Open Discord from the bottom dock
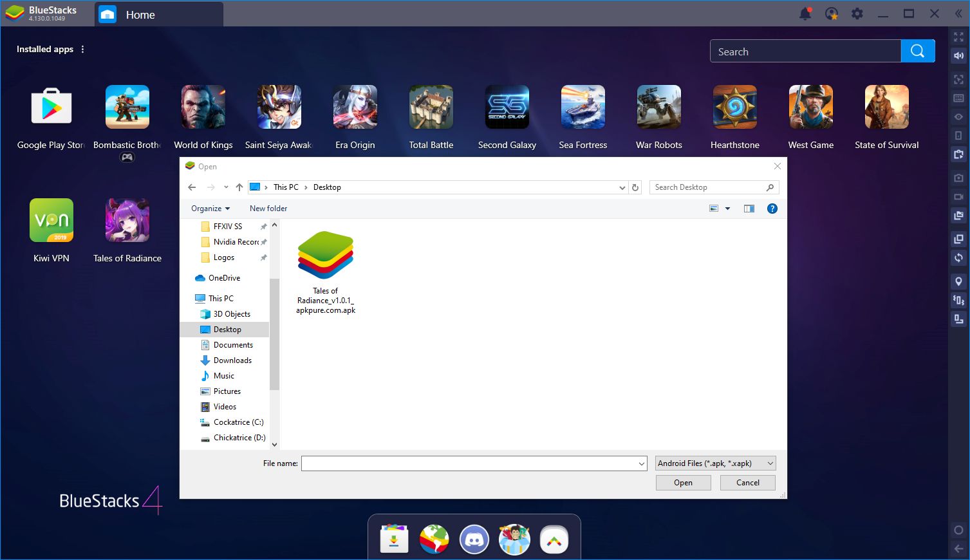 click(x=474, y=539)
